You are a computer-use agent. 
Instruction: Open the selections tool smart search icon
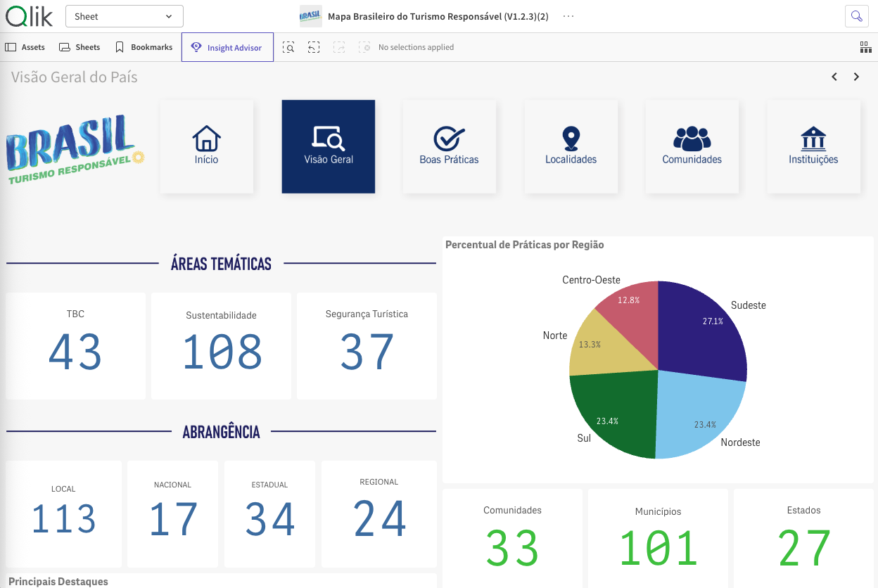click(x=288, y=47)
